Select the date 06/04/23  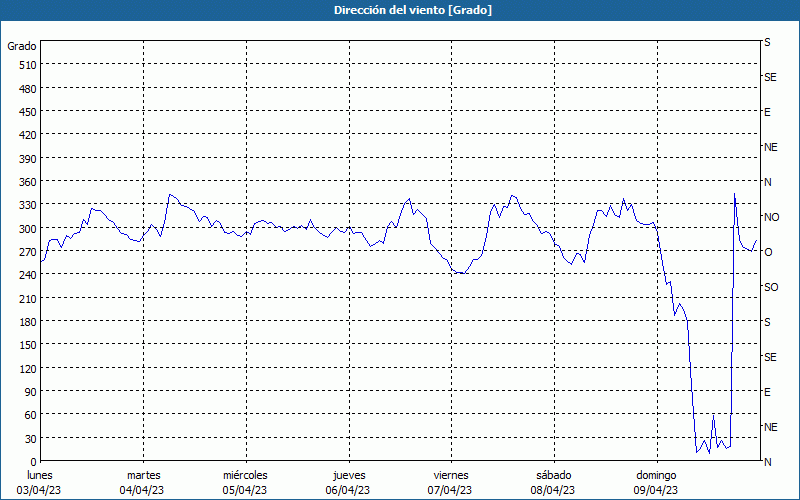click(x=348, y=490)
